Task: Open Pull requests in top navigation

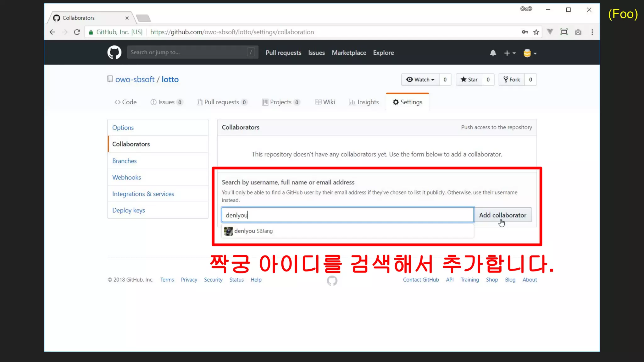Action: pyautogui.click(x=283, y=53)
